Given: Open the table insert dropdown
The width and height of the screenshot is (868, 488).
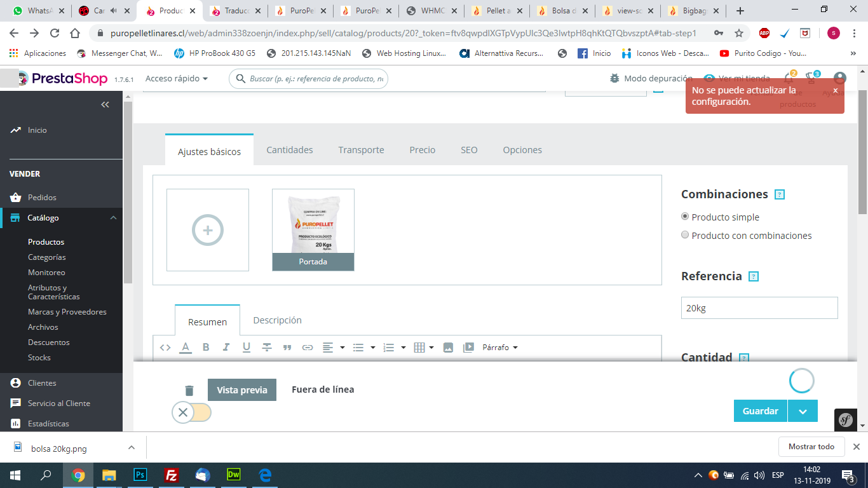Looking at the screenshot, I should coord(424,348).
